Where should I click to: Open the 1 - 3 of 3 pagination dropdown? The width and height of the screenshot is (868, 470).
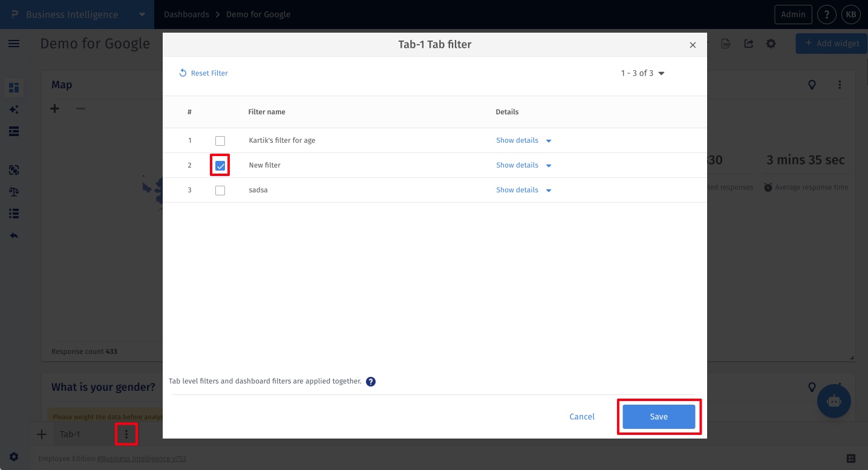click(x=642, y=73)
